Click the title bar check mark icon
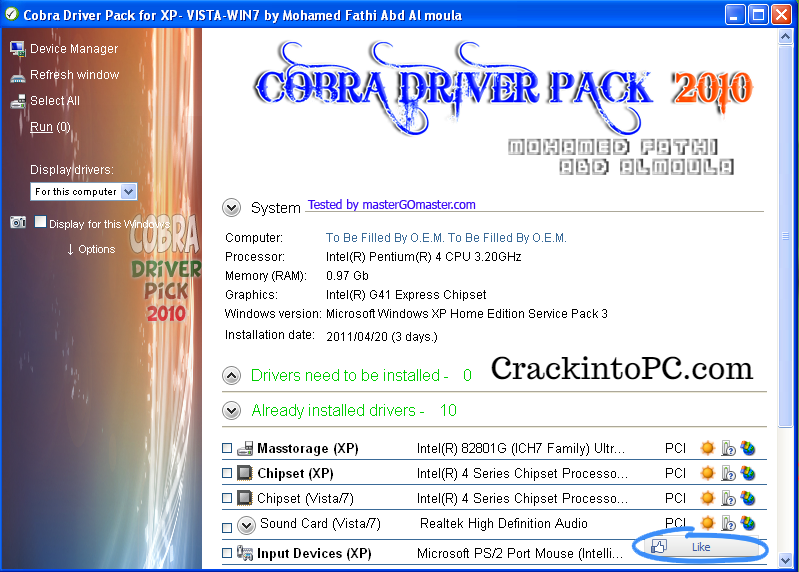The height and width of the screenshot is (572, 799). click(x=11, y=14)
